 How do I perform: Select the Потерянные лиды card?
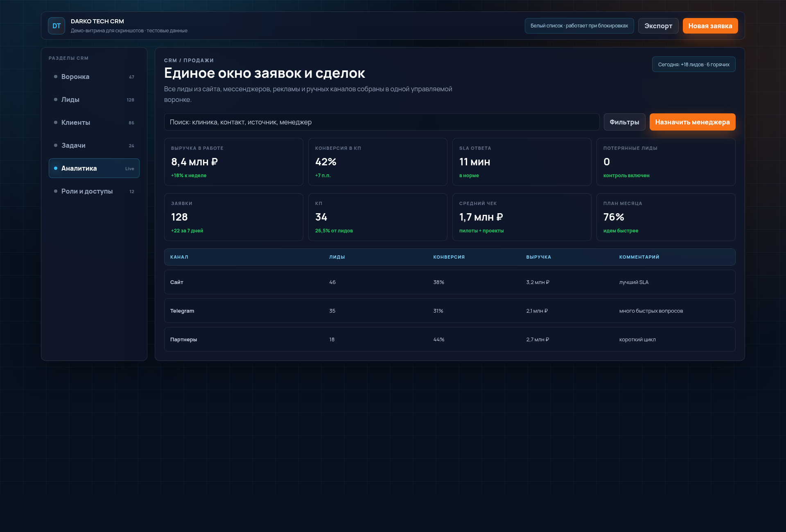tap(666, 162)
